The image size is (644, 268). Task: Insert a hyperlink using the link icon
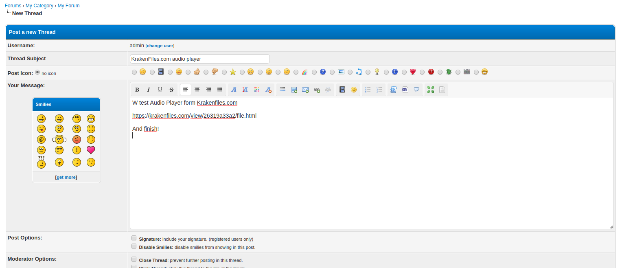tap(317, 90)
